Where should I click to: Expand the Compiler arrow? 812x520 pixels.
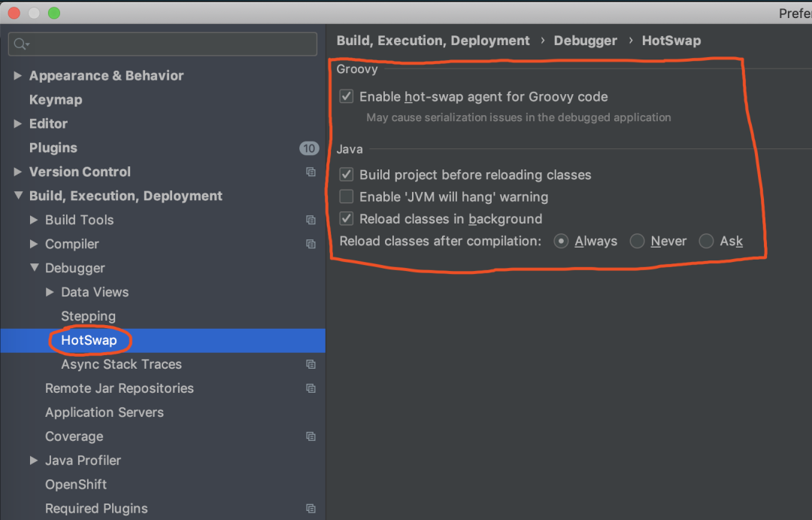pos(34,244)
